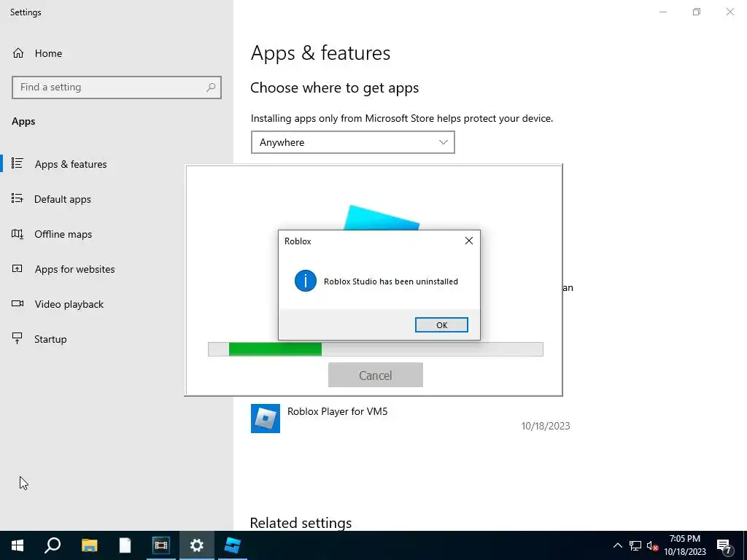Click the blank document taskbar icon
Image resolution: width=747 pixels, height=560 pixels.
125,545
